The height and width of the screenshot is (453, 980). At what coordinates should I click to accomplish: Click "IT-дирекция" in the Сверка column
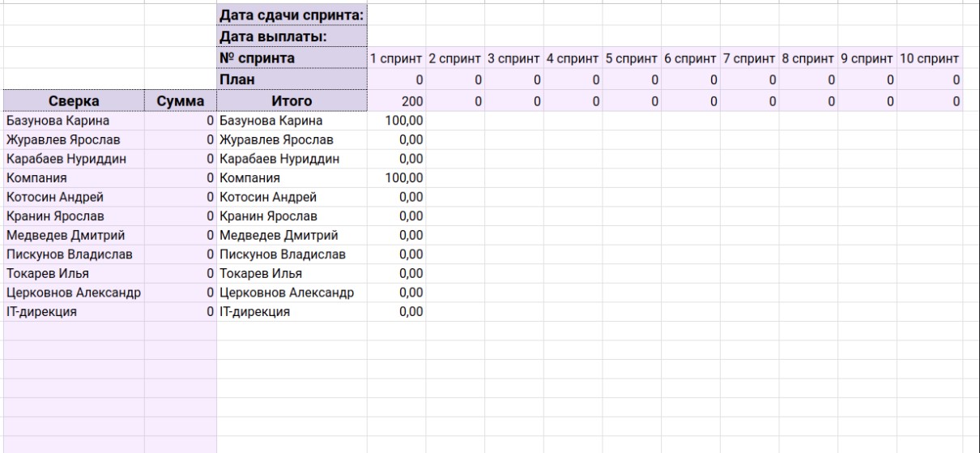click(x=73, y=310)
